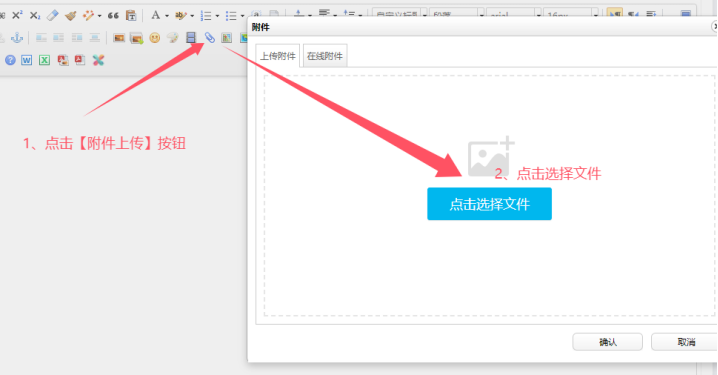Click the superscript X² icon

[17, 15]
